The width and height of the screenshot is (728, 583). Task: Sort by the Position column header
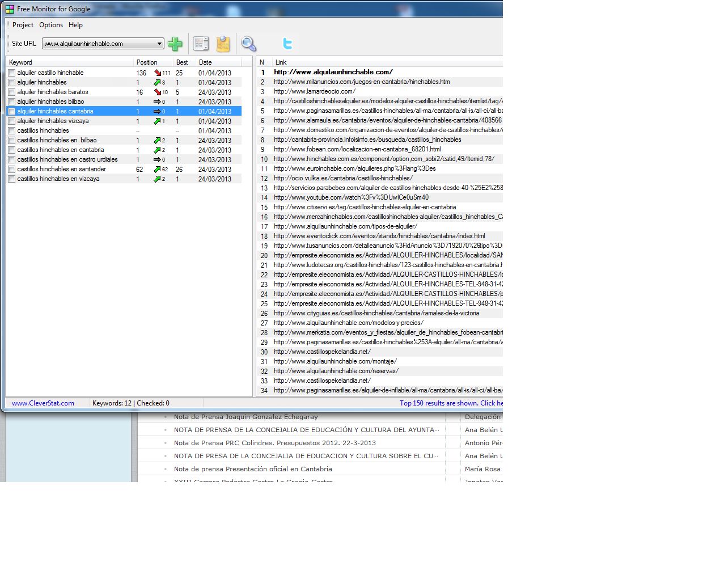tap(154, 62)
